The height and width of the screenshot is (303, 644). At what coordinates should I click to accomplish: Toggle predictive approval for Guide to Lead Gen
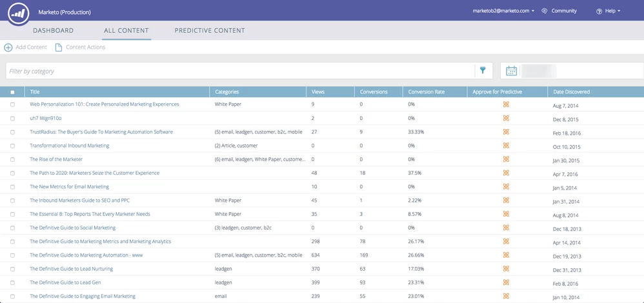(x=506, y=282)
